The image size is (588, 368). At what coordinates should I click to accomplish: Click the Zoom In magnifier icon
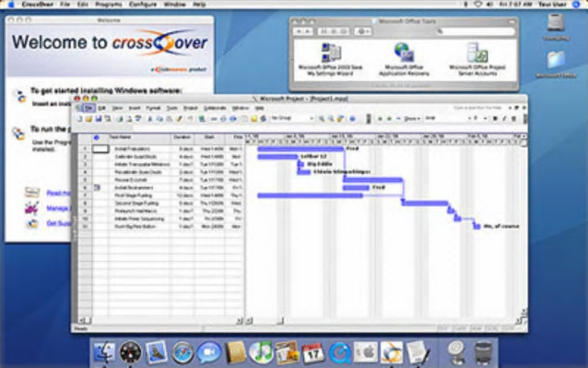(322, 119)
